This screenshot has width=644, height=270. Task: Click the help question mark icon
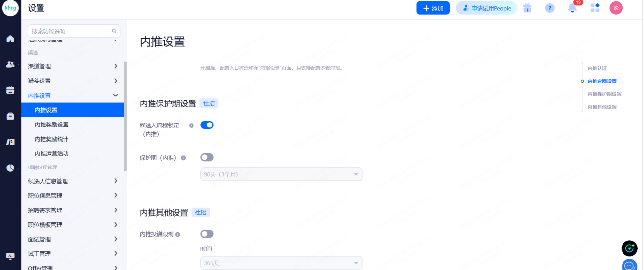point(550,8)
